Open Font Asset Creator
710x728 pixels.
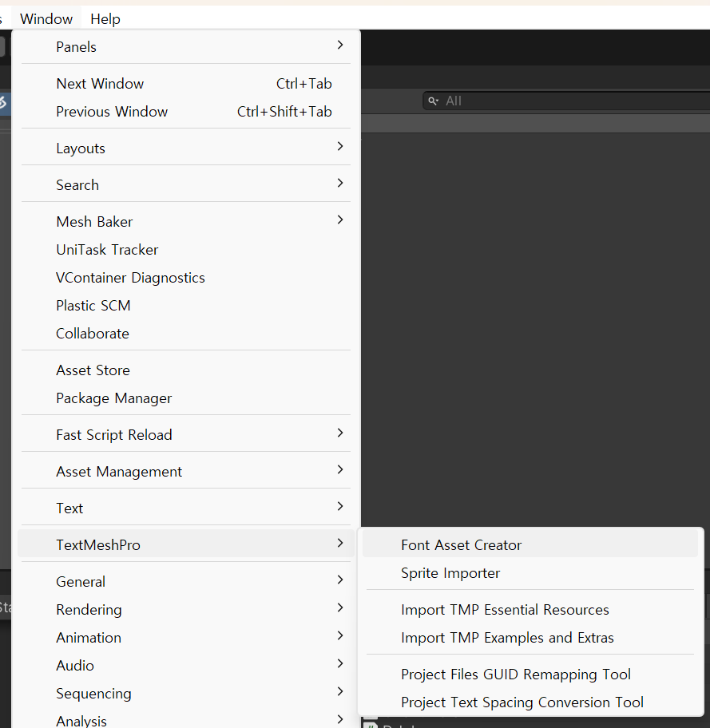click(x=530, y=544)
